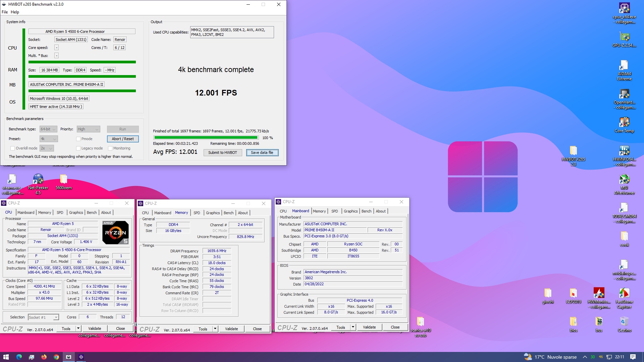Open AIDA64 Extreme desktop icon
644x362 pixels.
(624, 70)
